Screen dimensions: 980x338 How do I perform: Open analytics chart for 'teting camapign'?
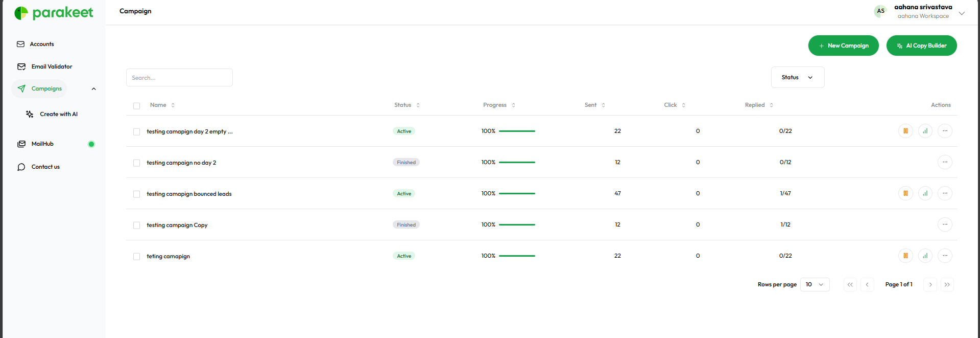(925, 256)
